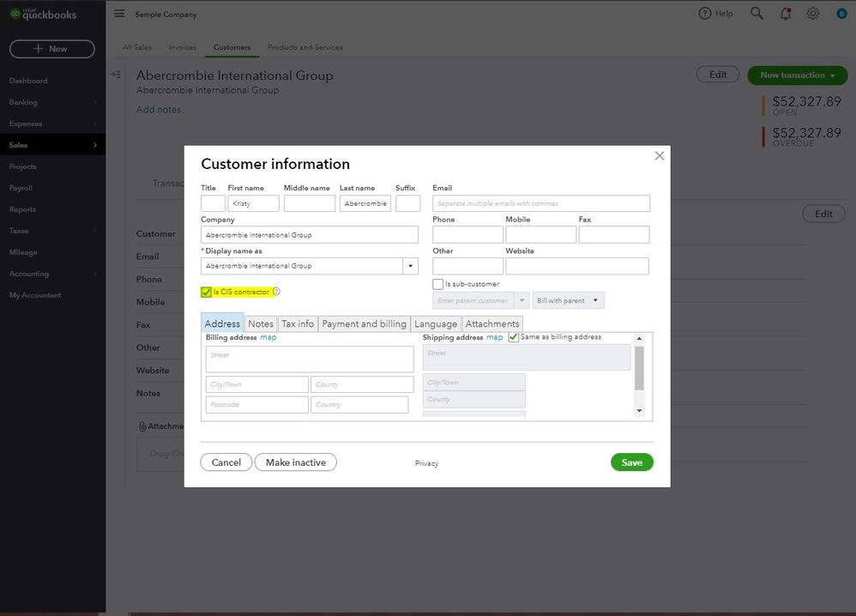Click the user profile avatar icon

841,14
